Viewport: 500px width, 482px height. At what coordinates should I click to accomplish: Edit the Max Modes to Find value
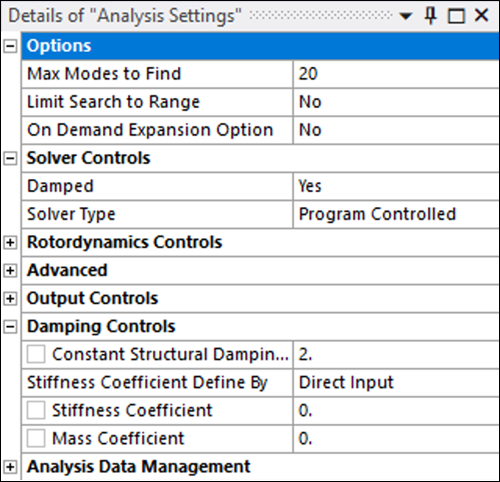[x=396, y=74]
